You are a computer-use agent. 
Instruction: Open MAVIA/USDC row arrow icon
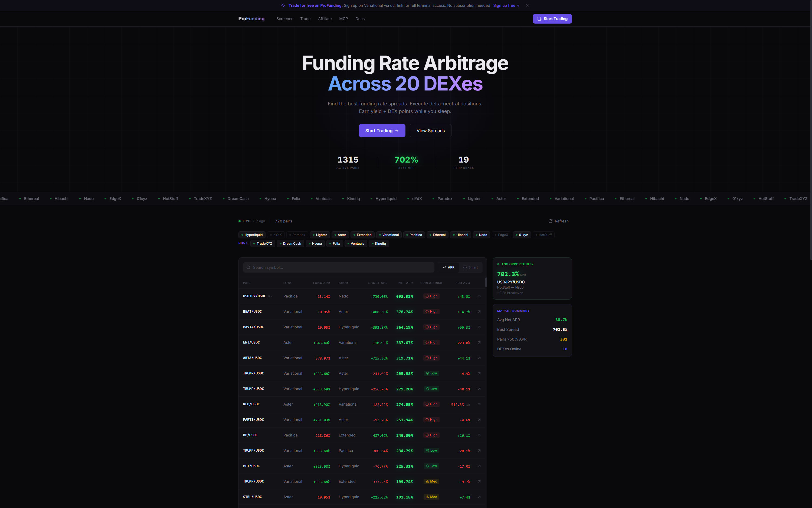pos(479,327)
